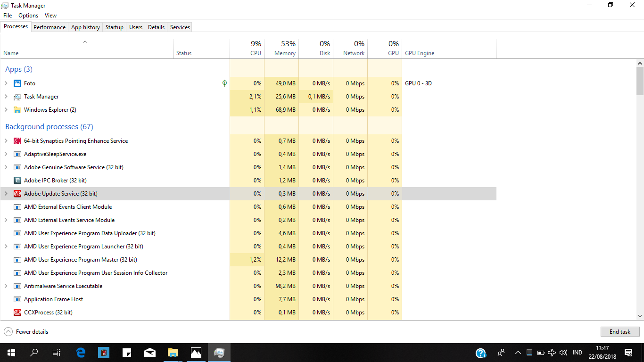This screenshot has height=362, width=644.
Task: Sort by the Network column header
Action: [350, 48]
